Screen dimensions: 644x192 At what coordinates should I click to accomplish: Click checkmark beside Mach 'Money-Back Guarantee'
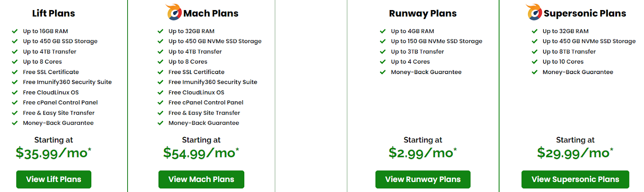160,123
